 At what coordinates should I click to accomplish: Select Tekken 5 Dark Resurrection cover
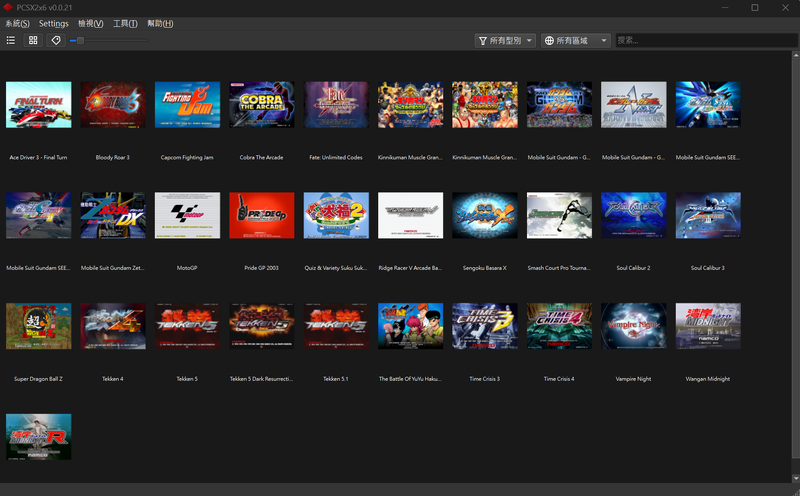tap(262, 326)
